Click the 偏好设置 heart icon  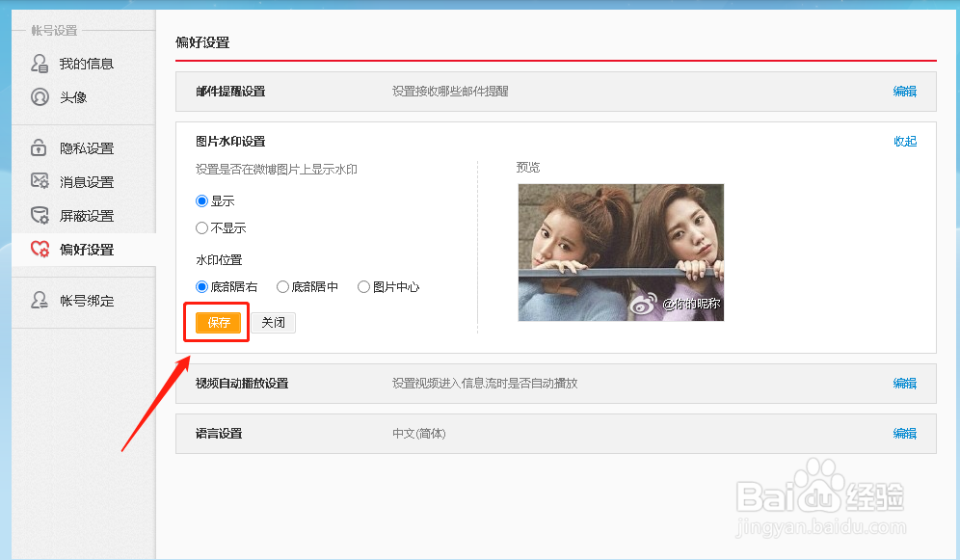point(40,249)
